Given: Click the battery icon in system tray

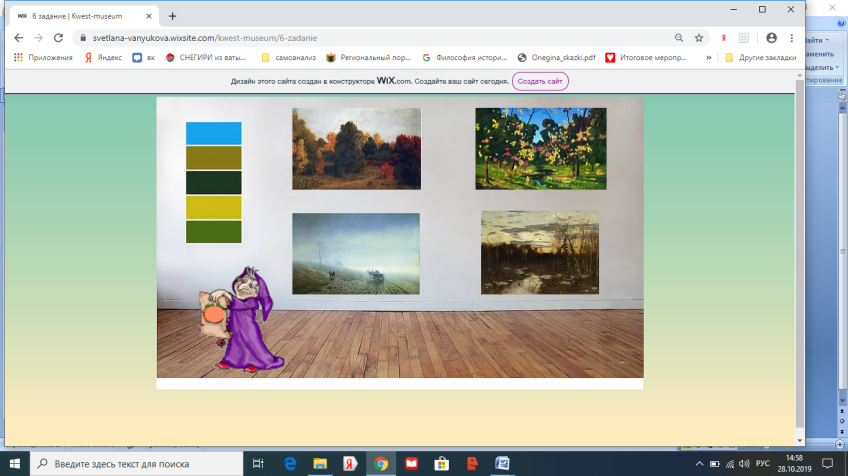Looking at the screenshot, I should [x=714, y=464].
